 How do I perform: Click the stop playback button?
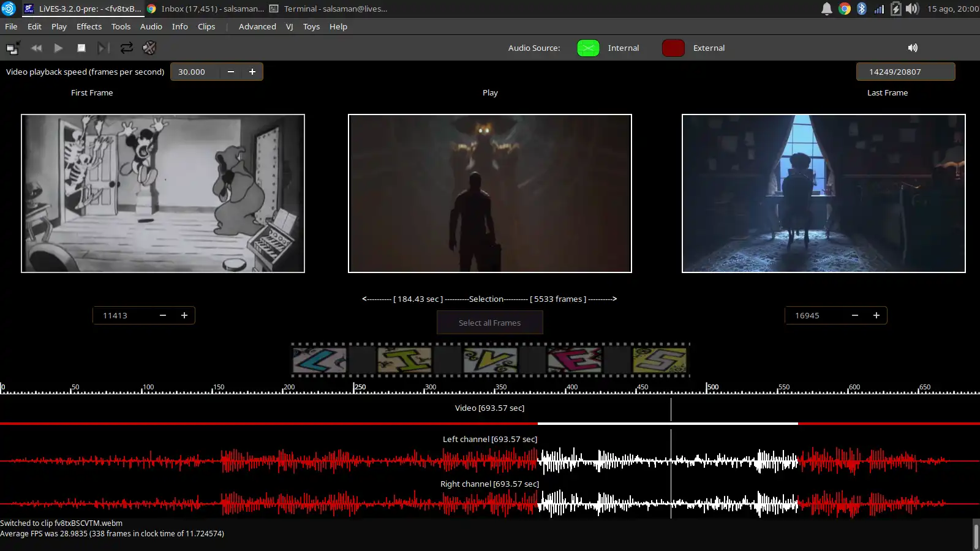point(81,48)
